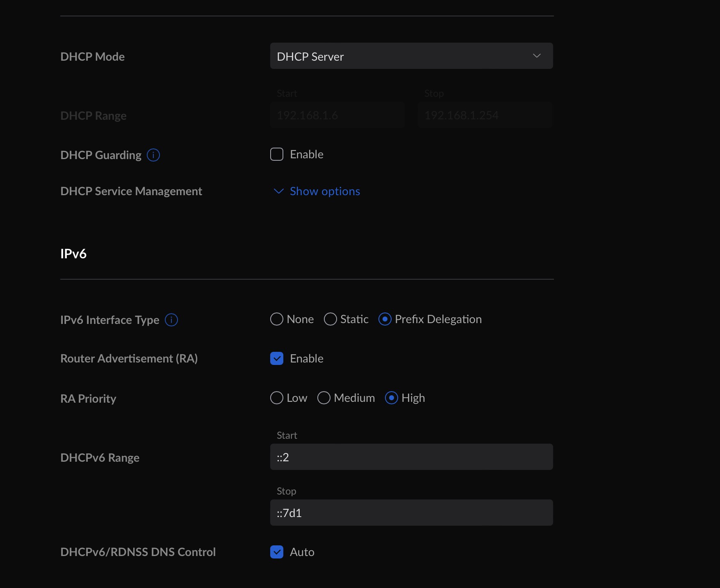Click the DHCP Range Stop field
720x588 pixels.
[485, 116]
